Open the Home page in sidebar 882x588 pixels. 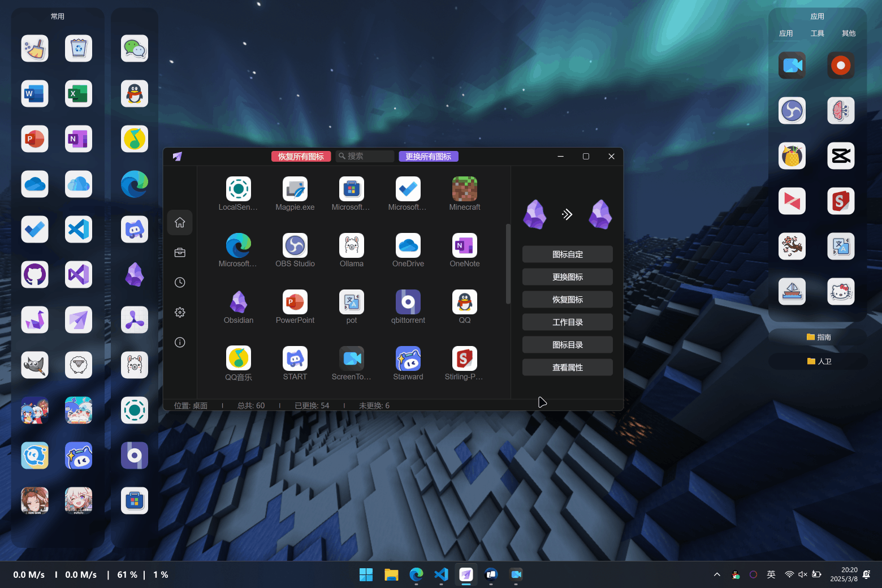[180, 223]
